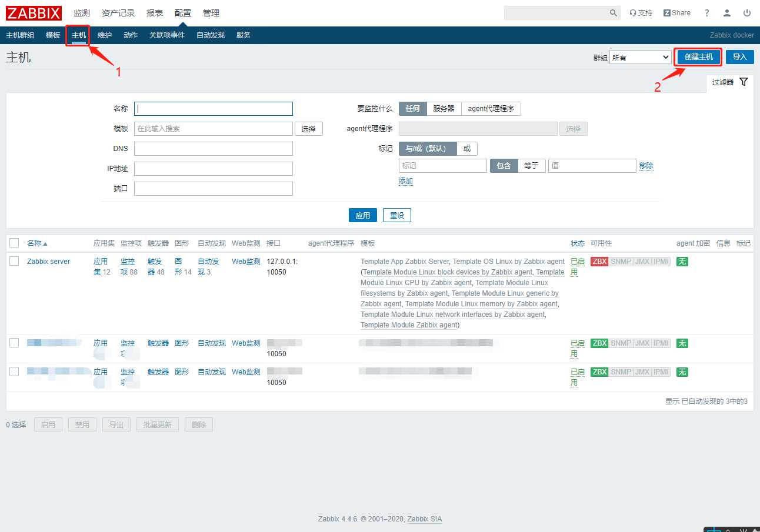Image resolution: width=760 pixels, height=532 pixels.
Task: Choose the agent代理程序 monitored-by option
Action: 491,109
